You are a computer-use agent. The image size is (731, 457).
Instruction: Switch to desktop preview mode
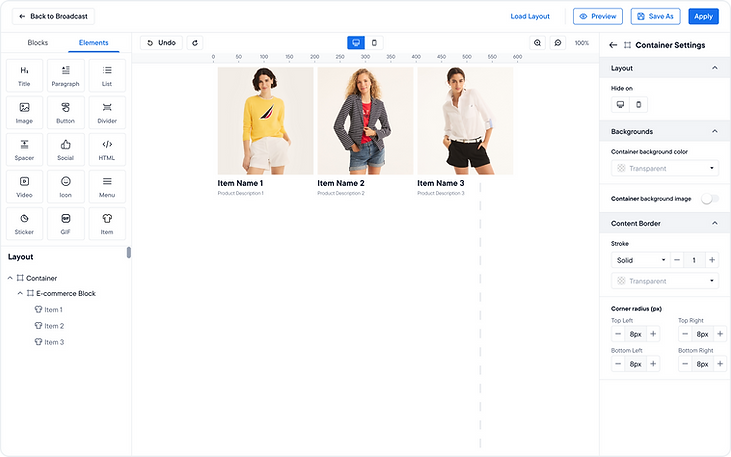[x=356, y=43]
